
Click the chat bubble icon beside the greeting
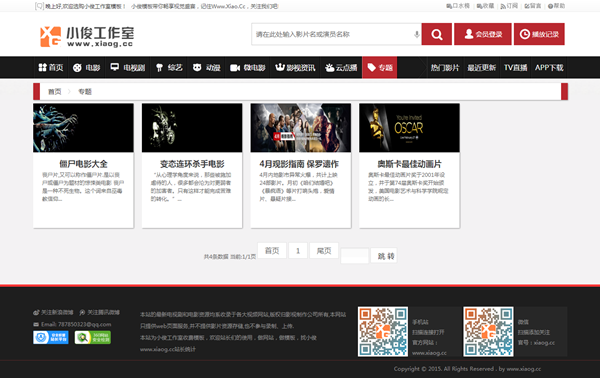point(39,6)
